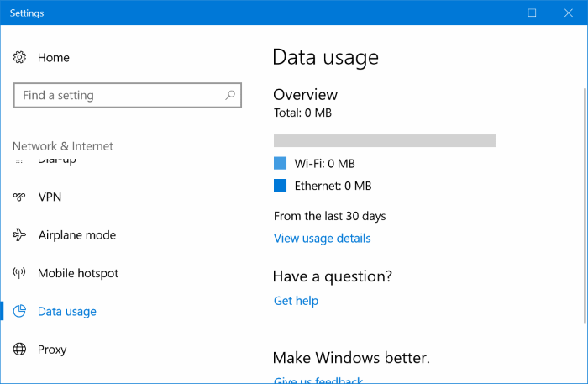588x384 pixels.
Task: Open the Home settings page
Action: coord(53,58)
